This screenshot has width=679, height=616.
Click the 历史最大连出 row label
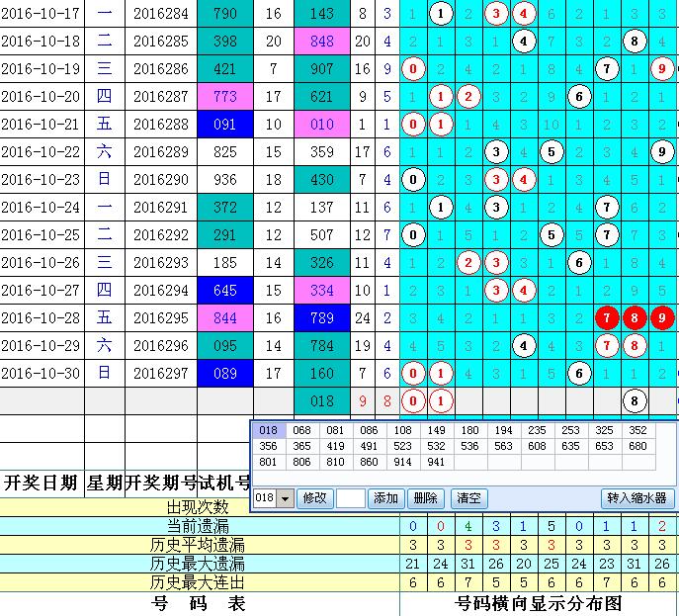[x=198, y=582]
